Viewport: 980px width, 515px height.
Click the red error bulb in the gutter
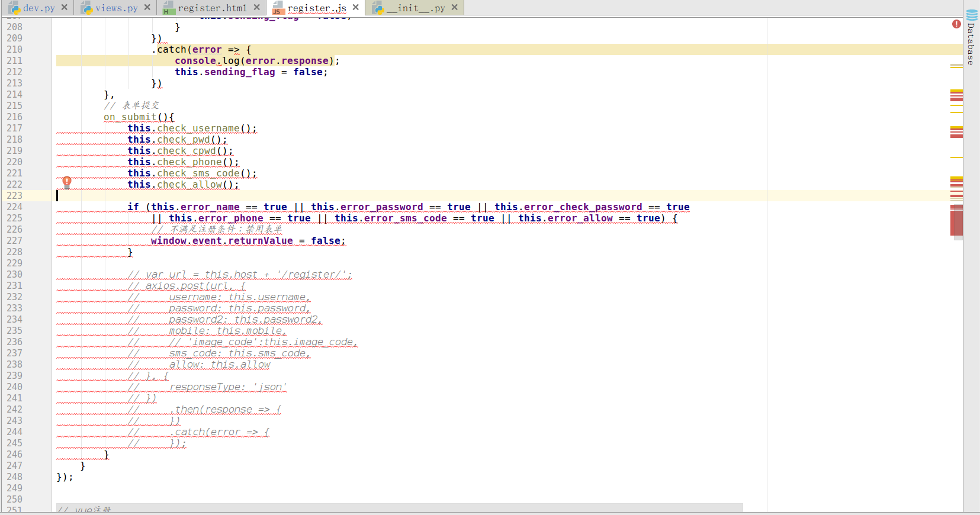67,182
